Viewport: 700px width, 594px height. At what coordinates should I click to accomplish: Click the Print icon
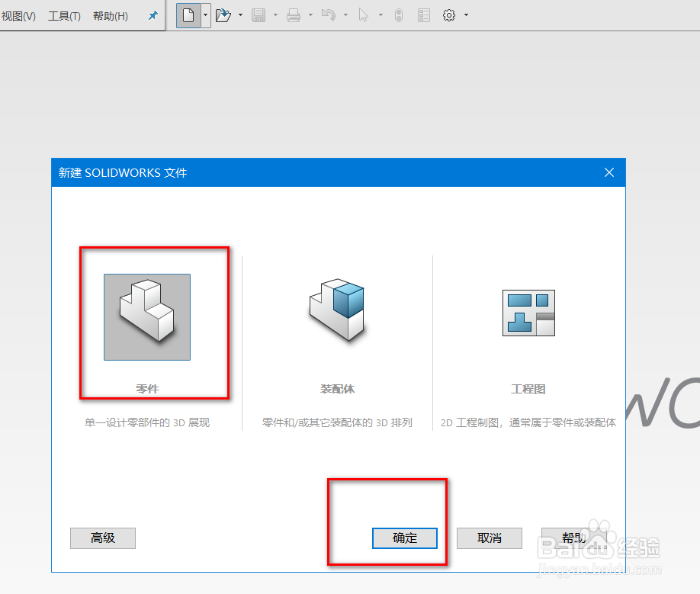(294, 15)
